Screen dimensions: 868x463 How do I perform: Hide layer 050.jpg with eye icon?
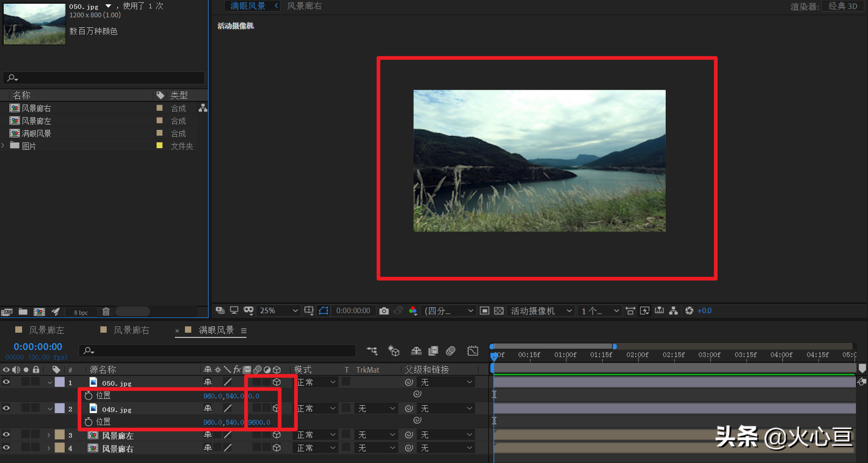coord(6,382)
